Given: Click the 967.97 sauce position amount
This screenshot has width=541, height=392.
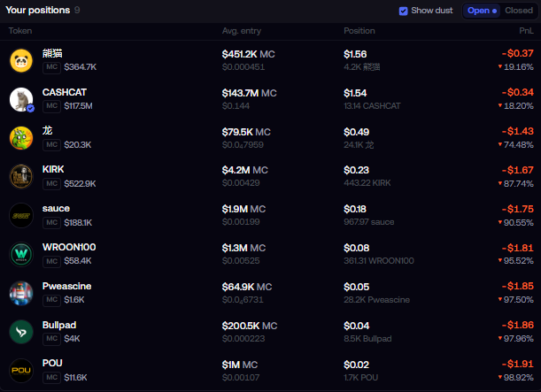Looking at the screenshot, I should pos(369,222).
